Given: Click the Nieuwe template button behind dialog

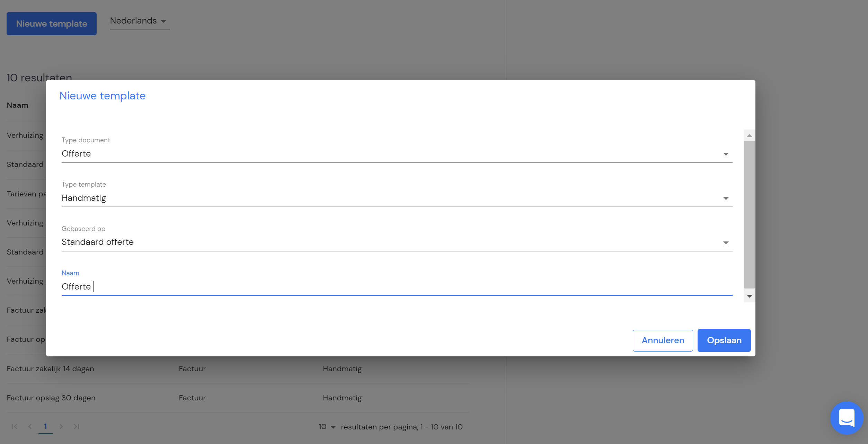Looking at the screenshot, I should (52, 24).
